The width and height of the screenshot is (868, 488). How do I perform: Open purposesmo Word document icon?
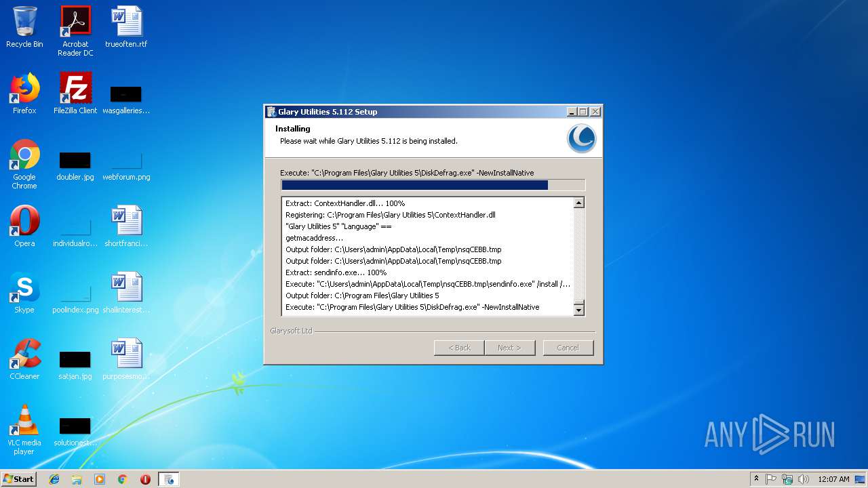(126, 359)
